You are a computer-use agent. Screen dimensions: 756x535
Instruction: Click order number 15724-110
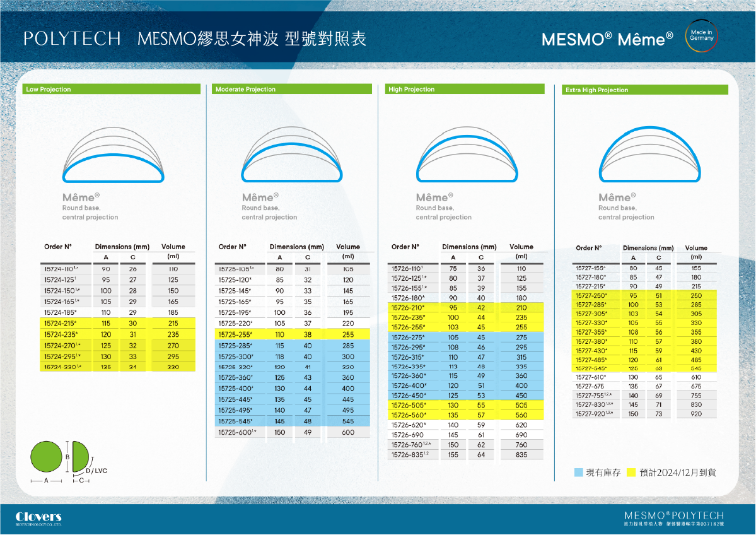[61, 269]
